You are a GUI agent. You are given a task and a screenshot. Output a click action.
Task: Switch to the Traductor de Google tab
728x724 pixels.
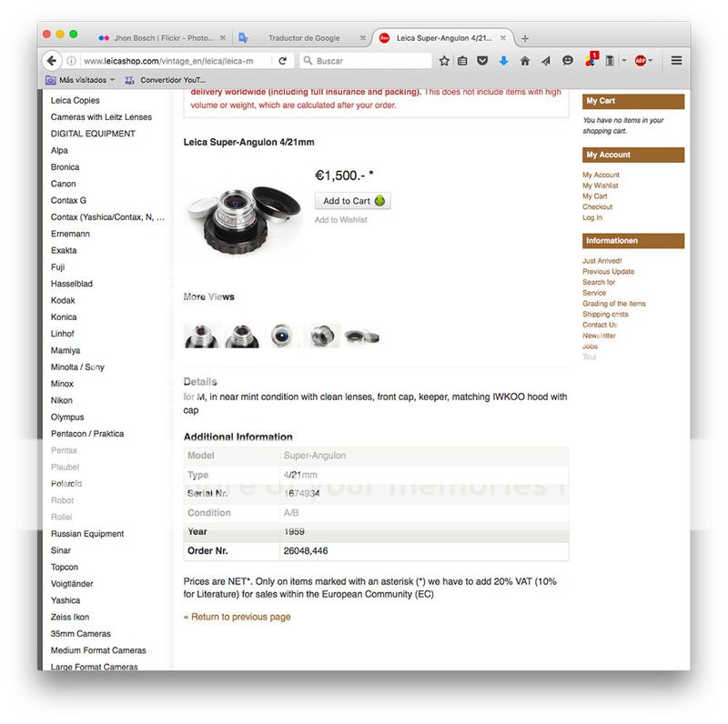click(304, 38)
